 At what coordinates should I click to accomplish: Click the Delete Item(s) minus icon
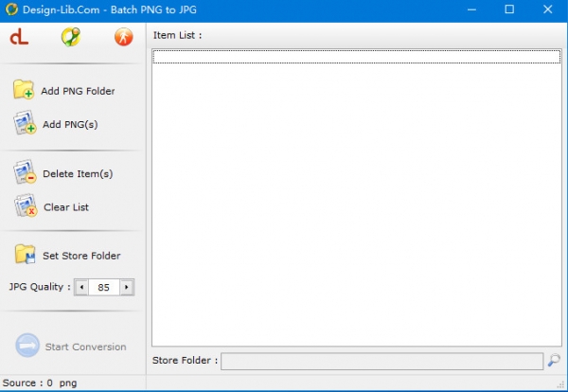(x=25, y=172)
